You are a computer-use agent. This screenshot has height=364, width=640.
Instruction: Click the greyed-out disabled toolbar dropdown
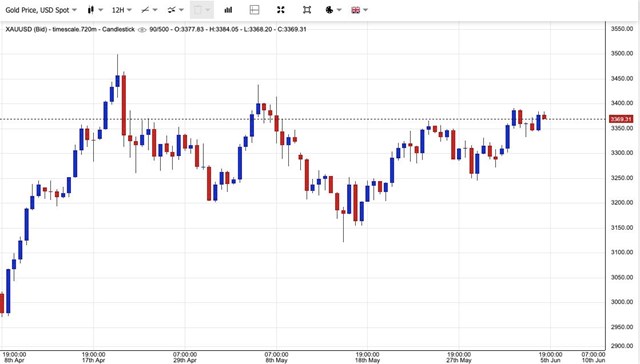[202, 10]
